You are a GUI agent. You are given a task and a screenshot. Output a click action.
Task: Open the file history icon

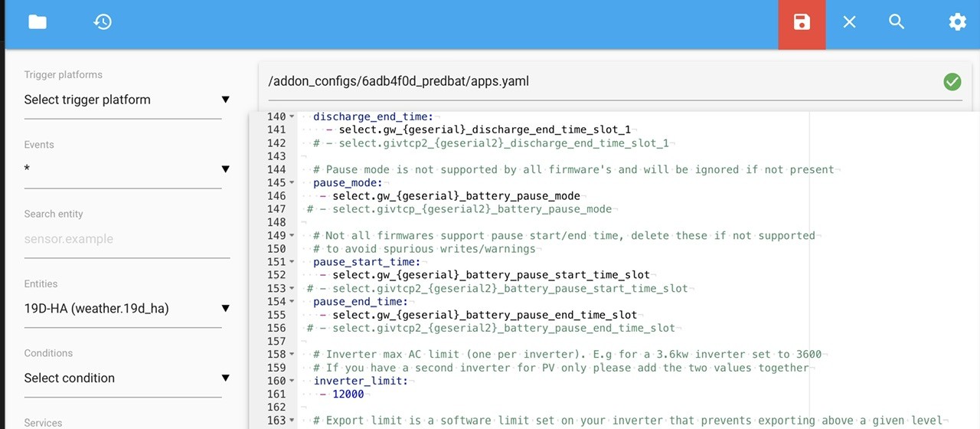pyautogui.click(x=103, y=21)
